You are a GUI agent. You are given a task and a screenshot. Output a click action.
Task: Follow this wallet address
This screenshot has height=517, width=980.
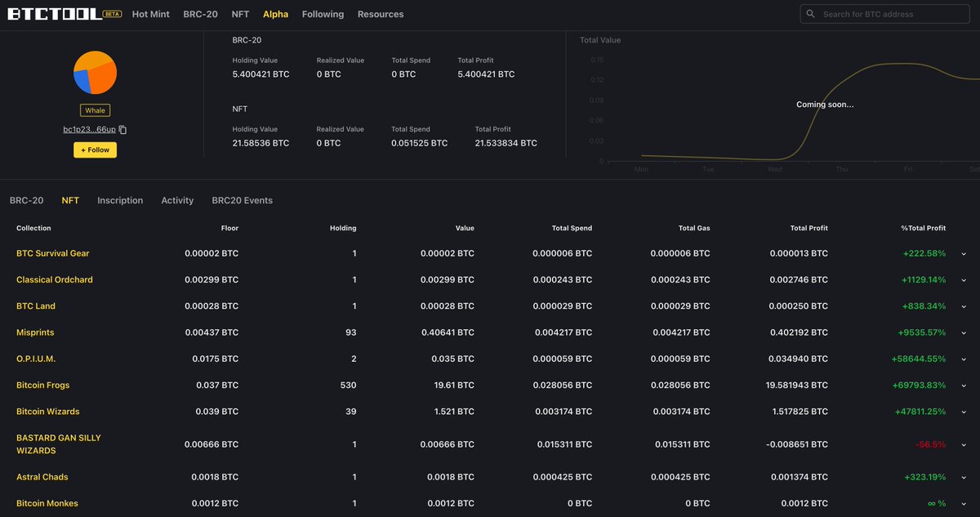tap(95, 150)
